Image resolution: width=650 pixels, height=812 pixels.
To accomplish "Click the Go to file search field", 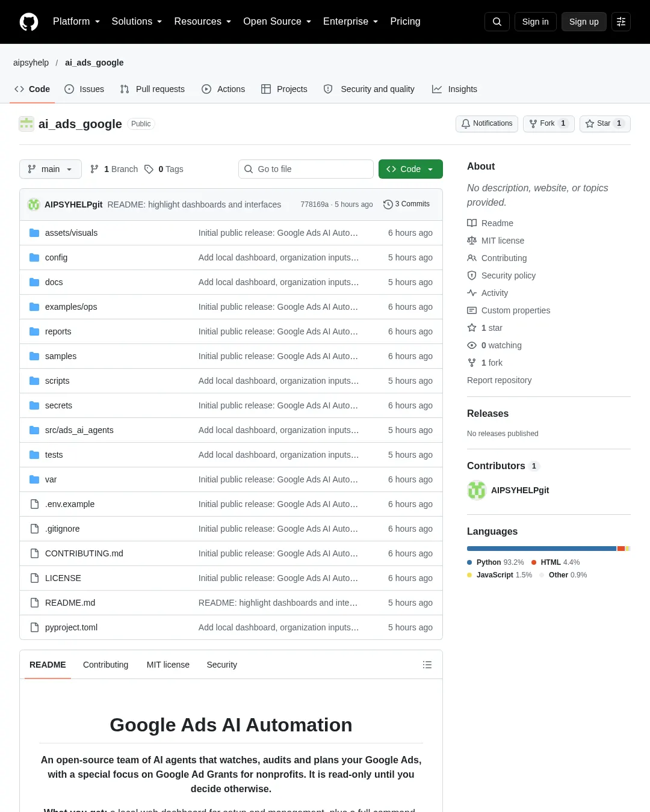I will click(x=306, y=169).
